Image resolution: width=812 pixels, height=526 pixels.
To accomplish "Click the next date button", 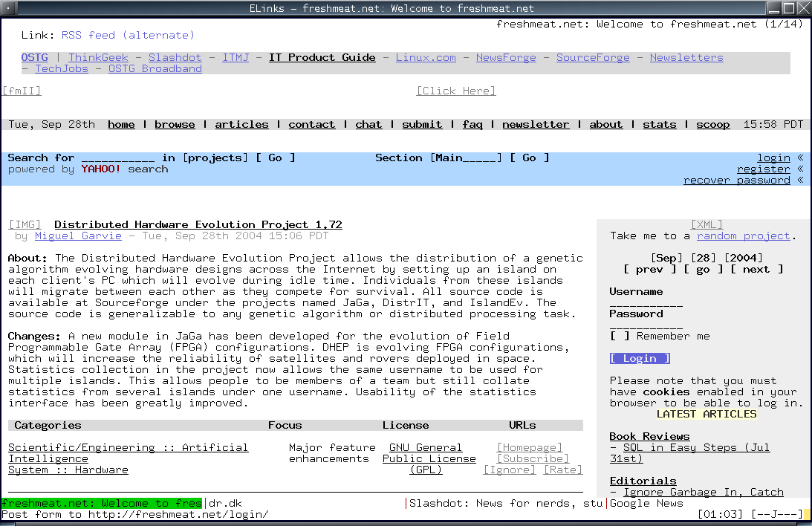I will click(x=756, y=269).
